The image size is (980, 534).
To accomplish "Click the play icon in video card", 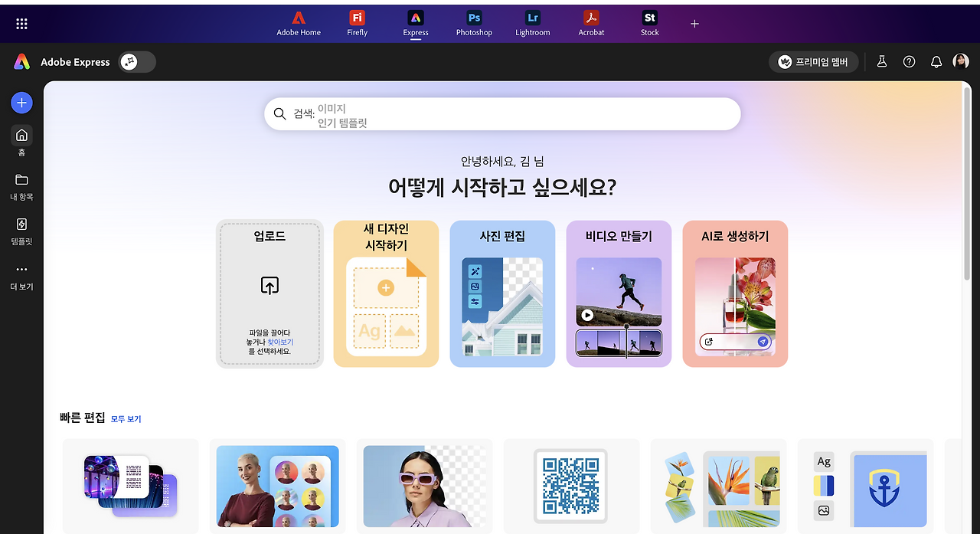I will 587,315.
